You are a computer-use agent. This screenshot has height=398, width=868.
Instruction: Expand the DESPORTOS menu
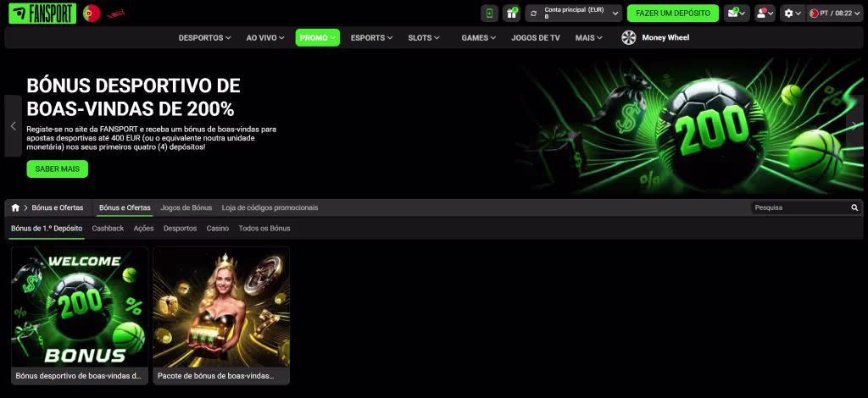click(204, 37)
